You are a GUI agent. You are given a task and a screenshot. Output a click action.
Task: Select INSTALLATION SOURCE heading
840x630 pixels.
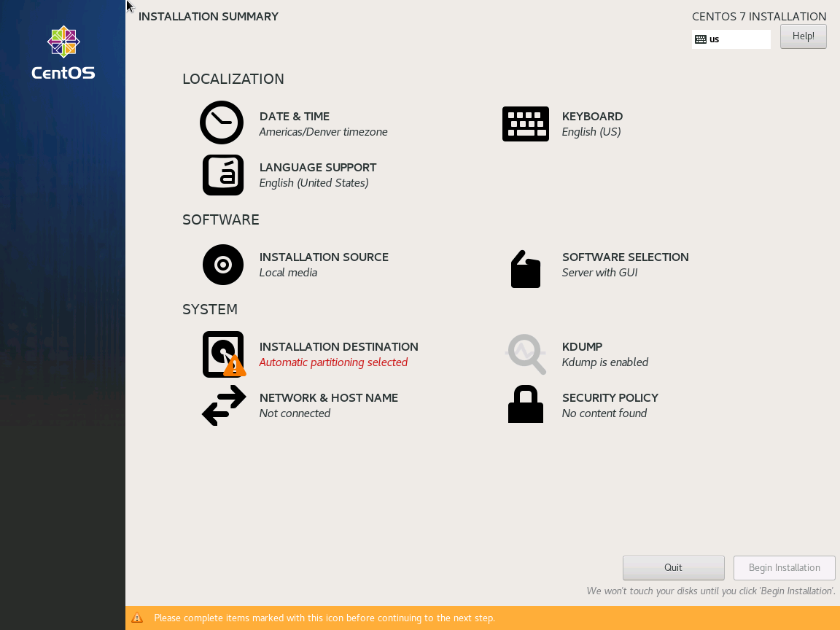pyautogui.click(x=324, y=257)
